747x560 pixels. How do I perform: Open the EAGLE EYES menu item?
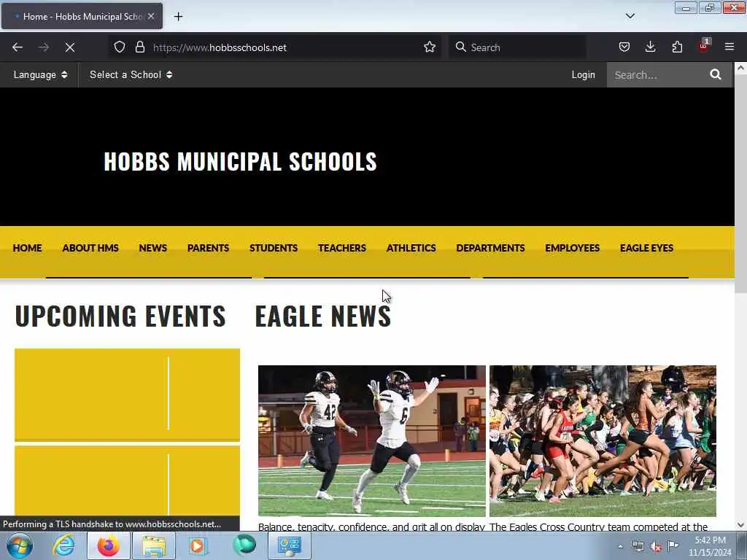pos(646,248)
